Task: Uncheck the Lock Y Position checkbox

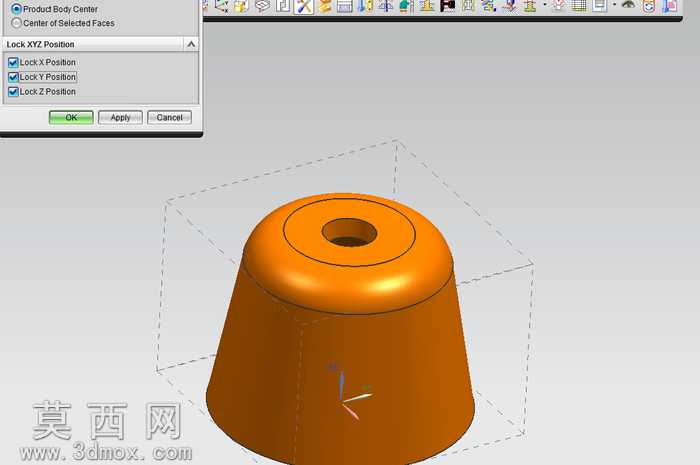Action: tap(13, 77)
